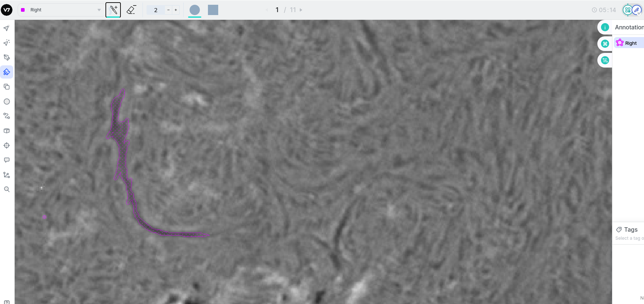Click the Select a tag input

coord(629,238)
